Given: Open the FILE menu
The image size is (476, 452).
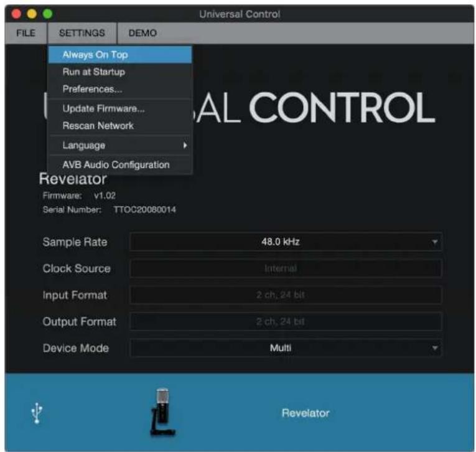Looking at the screenshot, I should tap(26, 33).
